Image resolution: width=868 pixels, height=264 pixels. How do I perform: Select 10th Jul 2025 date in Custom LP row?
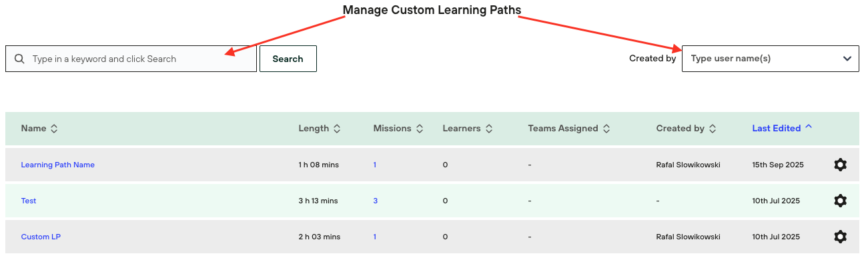click(x=776, y=237)
